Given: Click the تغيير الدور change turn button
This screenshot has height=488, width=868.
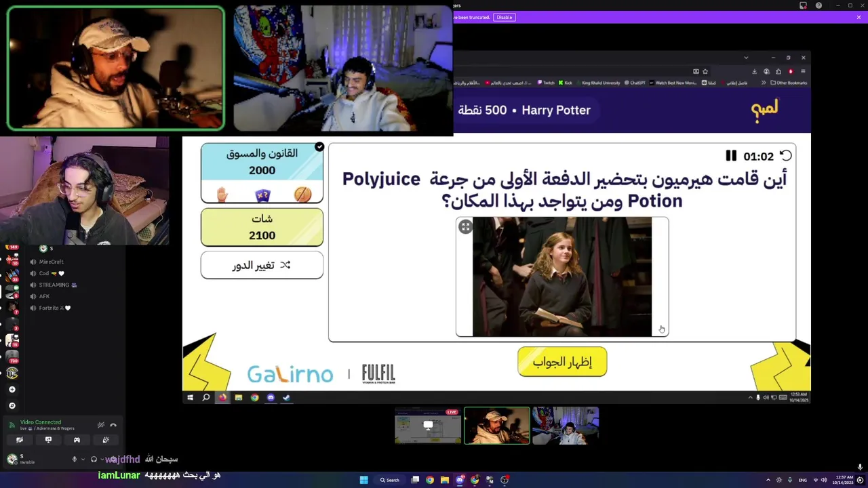Looking at the screenshot, I should (262, 266).
